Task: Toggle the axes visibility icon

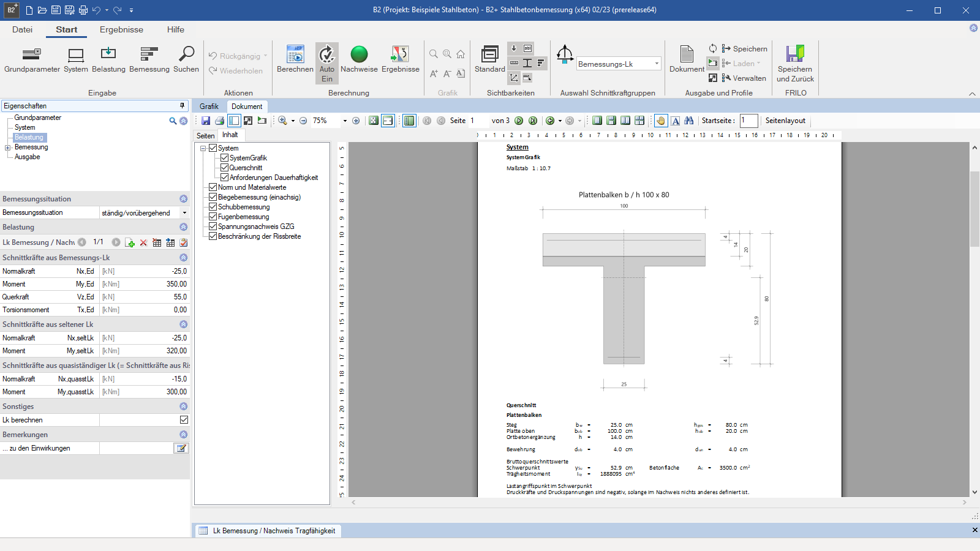Action: point(514,78)
